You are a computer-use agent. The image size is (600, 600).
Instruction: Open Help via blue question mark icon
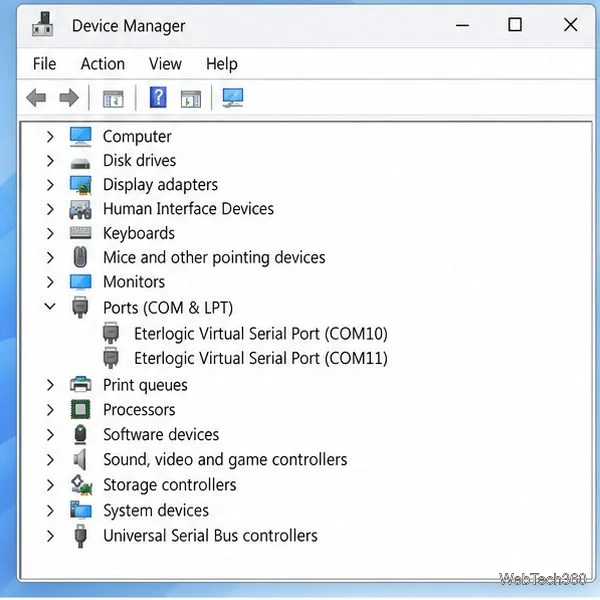click(158, 98)
